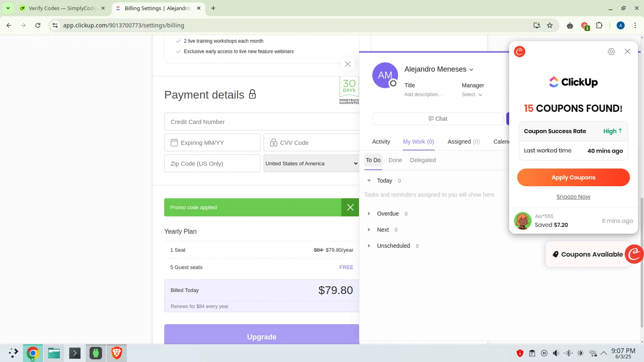Click the volume tray icon
Screen dimensions: 644x362
click(556, 353)
